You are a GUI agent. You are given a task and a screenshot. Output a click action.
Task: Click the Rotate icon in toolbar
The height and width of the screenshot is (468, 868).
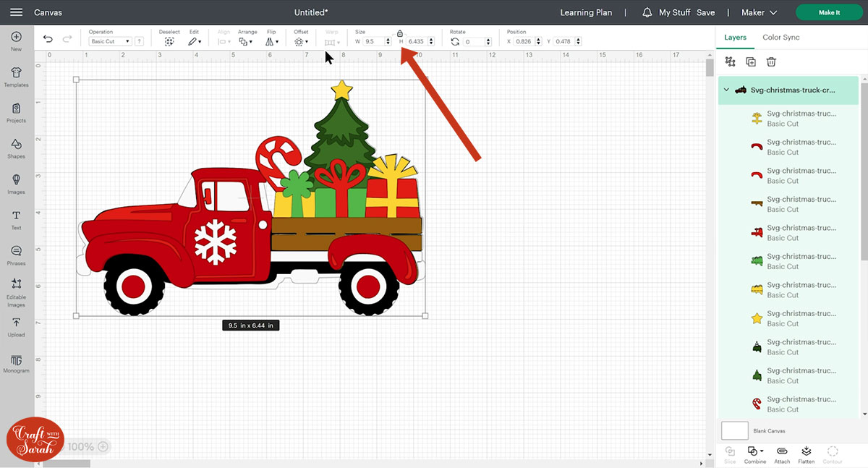point(455,41)
